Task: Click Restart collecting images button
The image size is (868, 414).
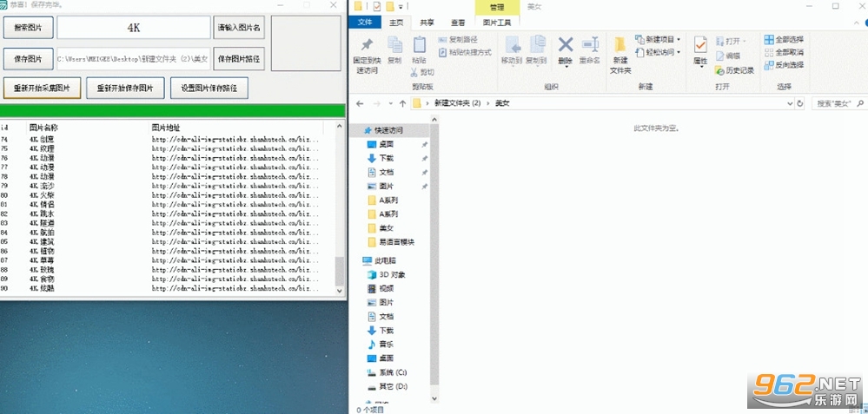Action: tap(42, 88)
